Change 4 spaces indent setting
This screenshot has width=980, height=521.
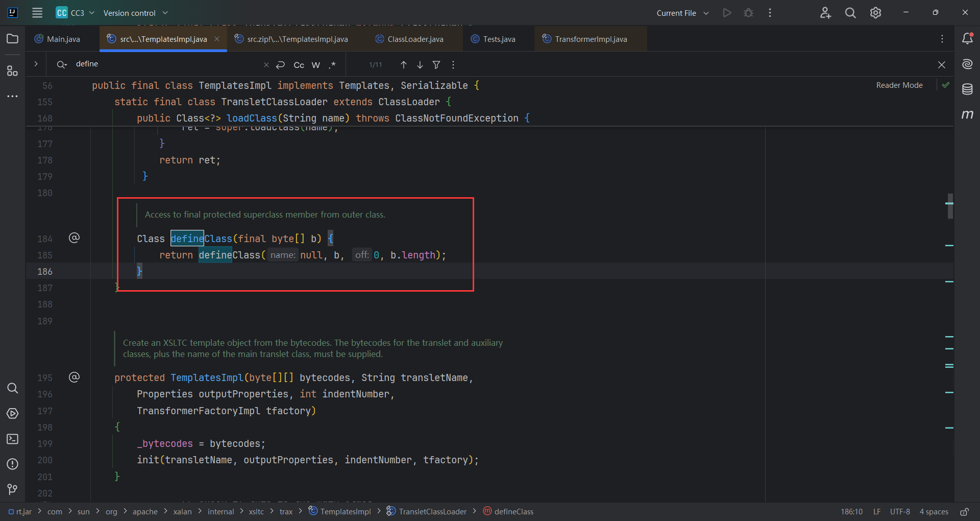934,512
